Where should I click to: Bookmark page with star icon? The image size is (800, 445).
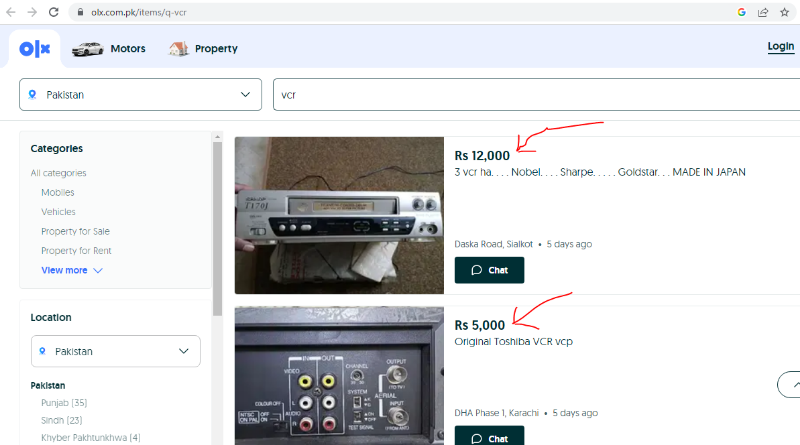pos(785,12)
